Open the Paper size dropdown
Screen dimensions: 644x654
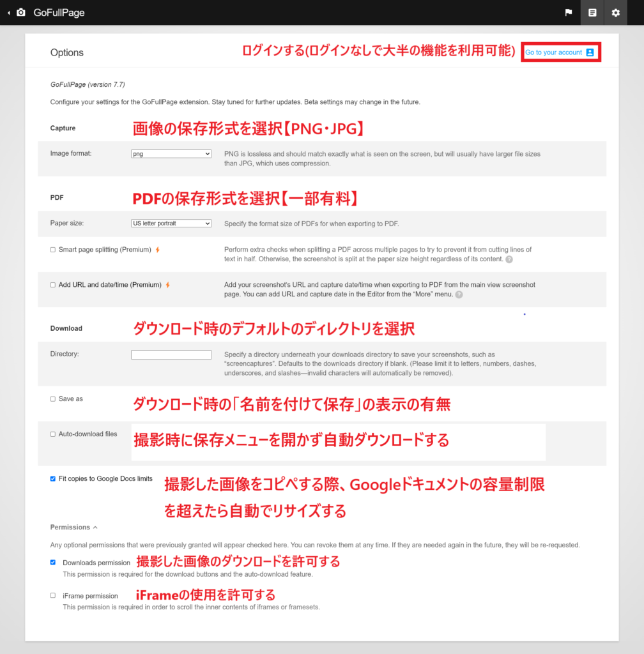(171, 223)
